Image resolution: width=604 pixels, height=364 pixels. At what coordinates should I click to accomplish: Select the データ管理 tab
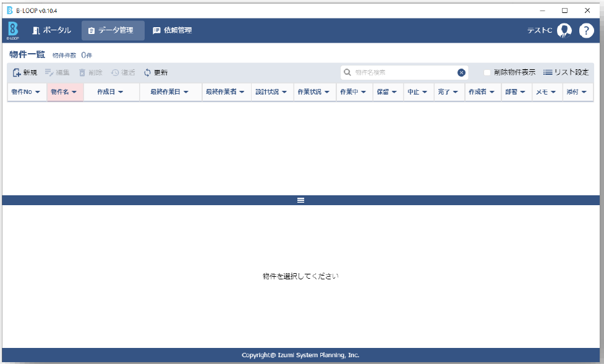click(x=113, y=30)
